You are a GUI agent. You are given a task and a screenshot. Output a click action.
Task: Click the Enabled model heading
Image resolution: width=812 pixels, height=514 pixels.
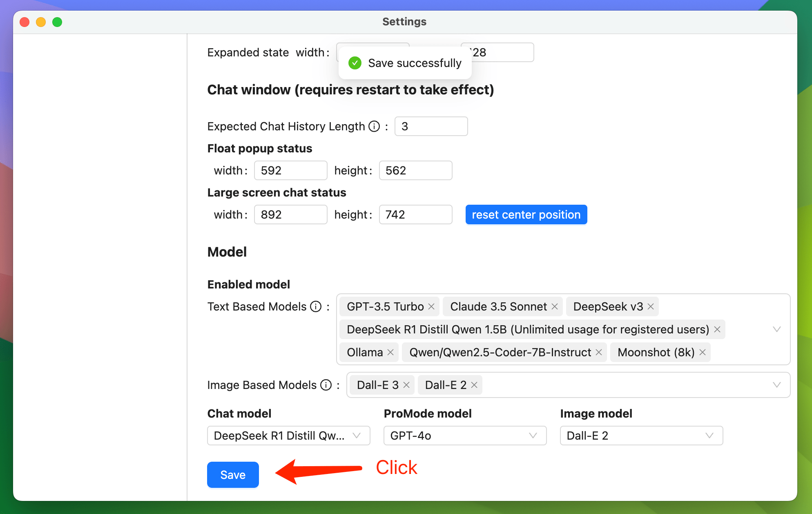(x=248, y=284)
